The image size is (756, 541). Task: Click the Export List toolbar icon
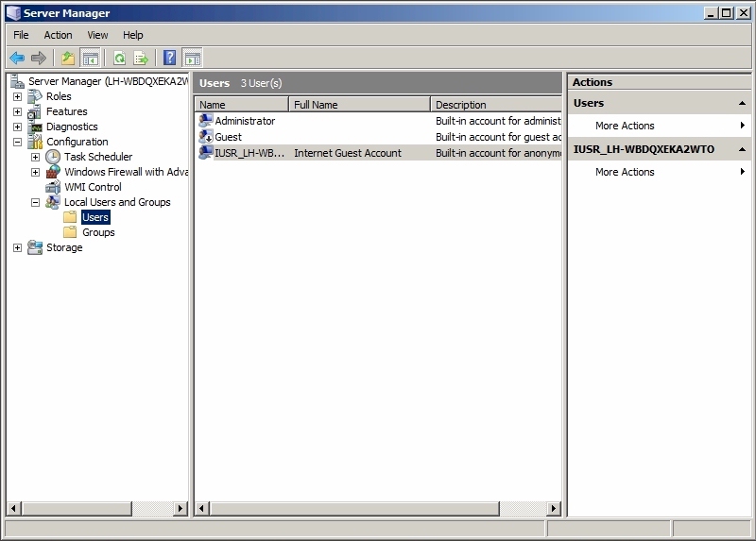[x=141, y=59]
